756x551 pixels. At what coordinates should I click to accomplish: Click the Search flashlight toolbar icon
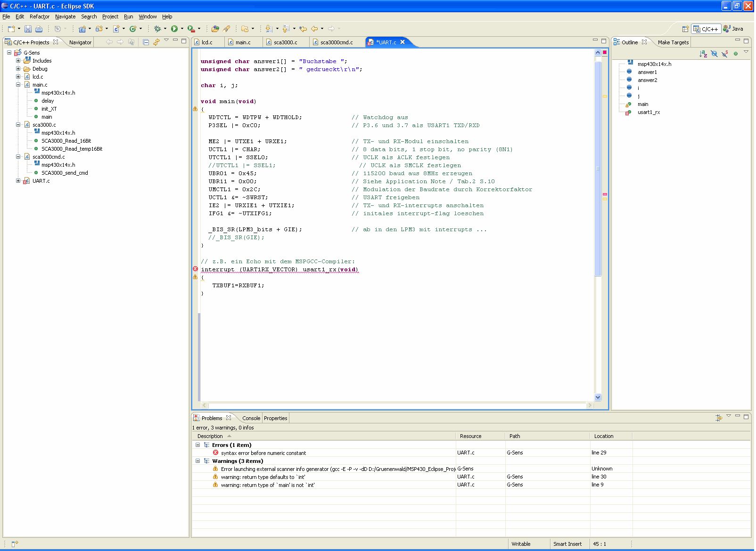point(227,29)
